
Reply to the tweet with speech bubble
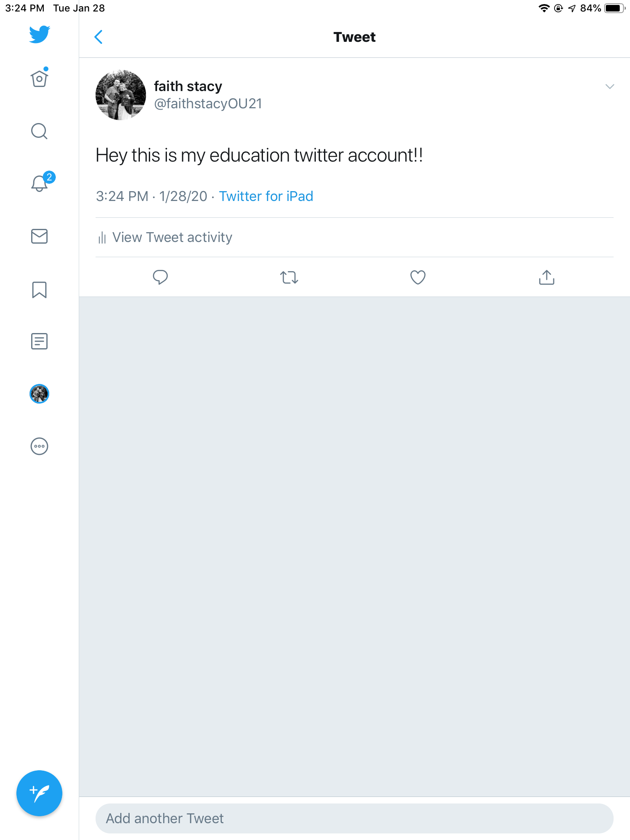pos(160,277)
